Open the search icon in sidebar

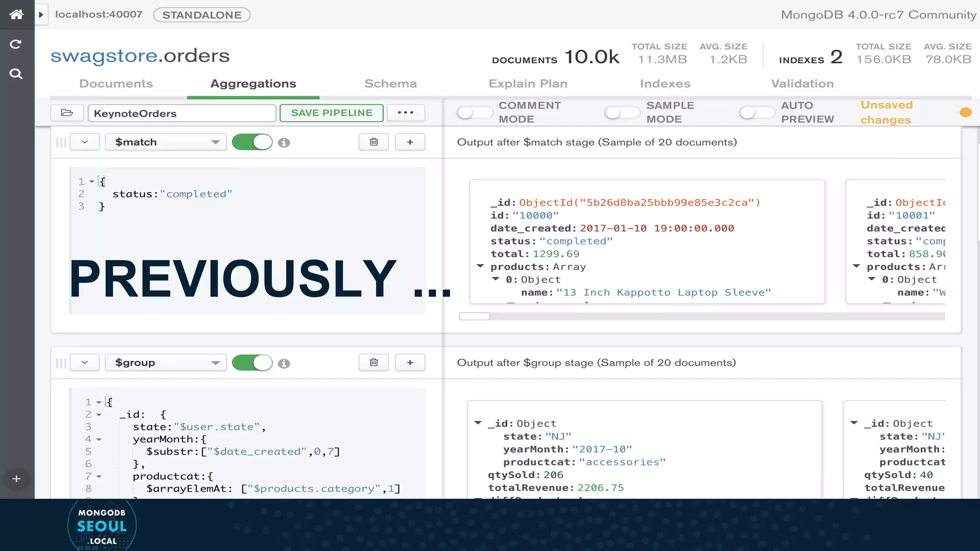tap(16, 74)
